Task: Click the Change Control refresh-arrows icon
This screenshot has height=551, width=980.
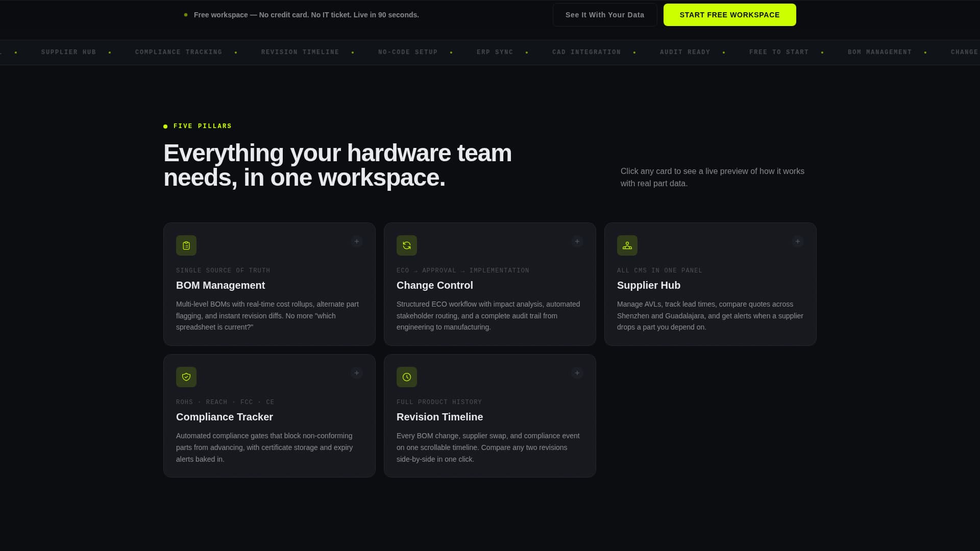Action: click(x=407, y=245)
